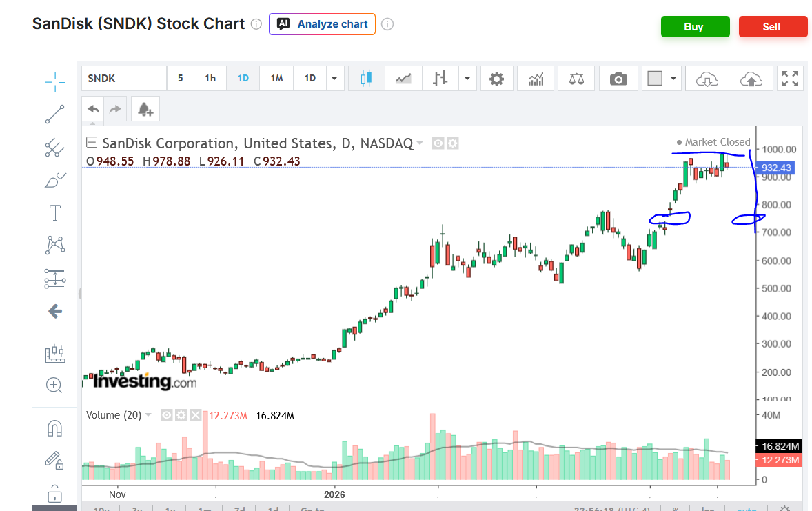Viewport: 812px width, 511px height.
Task: Select the second 1D interval button
Action: [309, 78]
